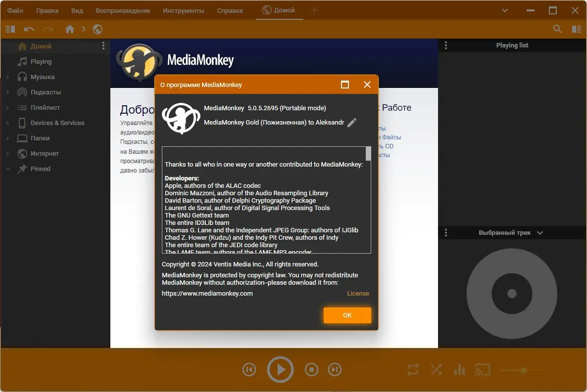This screenshot has width=587, height=392.
Task: Expand the Выбранный трек dropdown arrow
Action: (540, 233)
